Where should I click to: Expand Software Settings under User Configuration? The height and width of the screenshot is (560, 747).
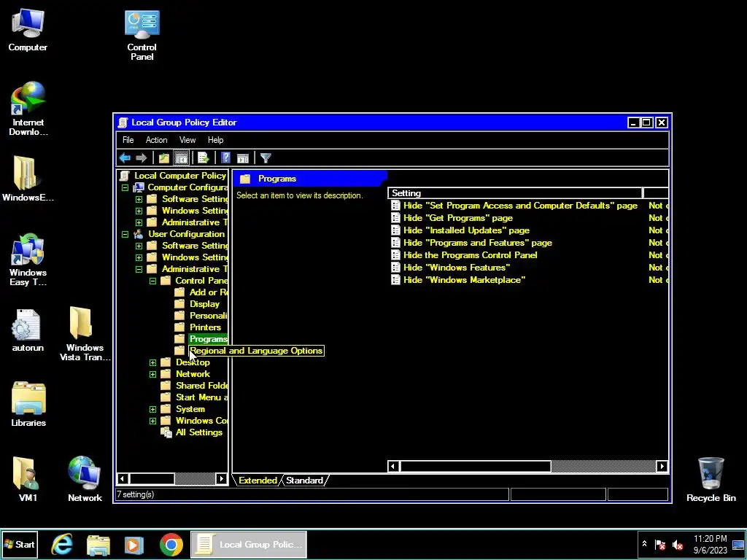(x=139, y=246)
